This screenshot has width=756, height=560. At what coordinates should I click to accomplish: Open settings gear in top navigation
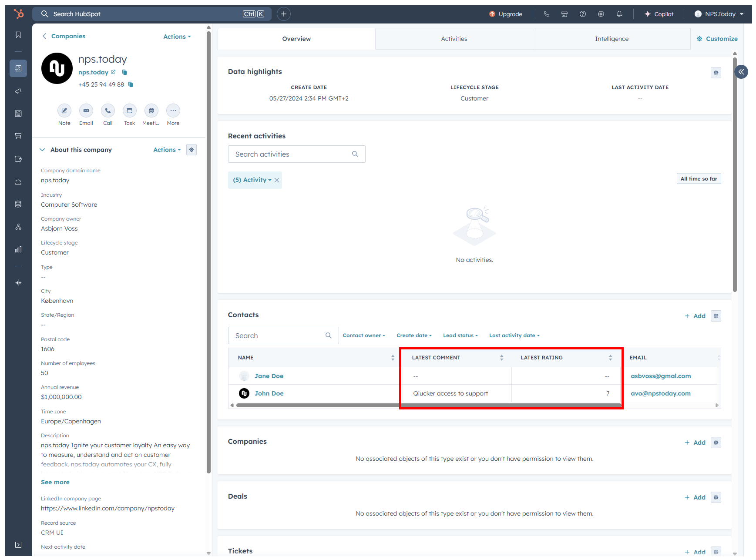pos(601,14)
